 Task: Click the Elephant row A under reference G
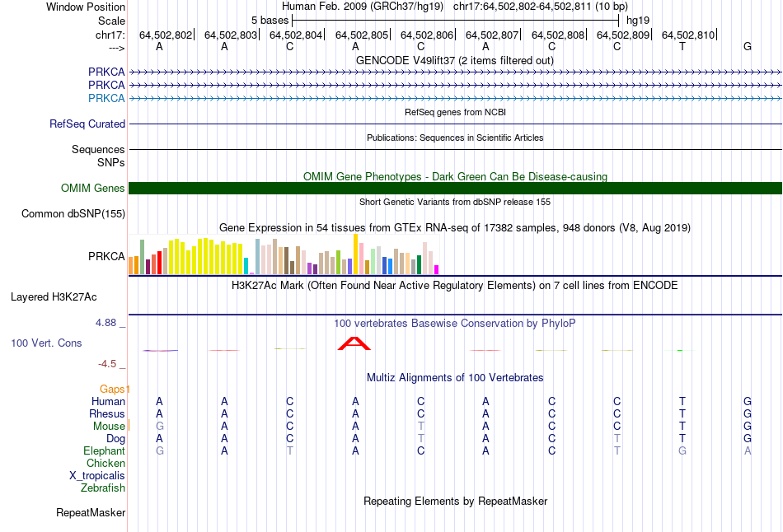748,450
